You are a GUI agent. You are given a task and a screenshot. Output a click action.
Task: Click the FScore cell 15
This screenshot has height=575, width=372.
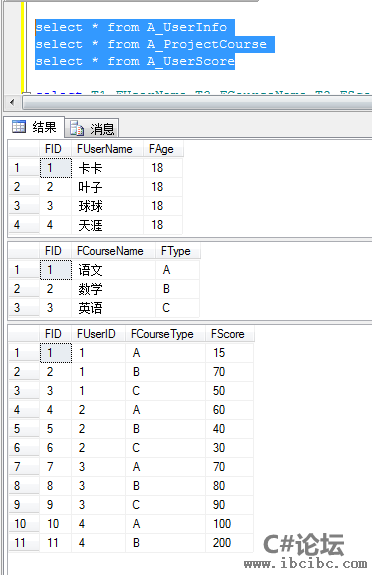click(x=229, y=353)
